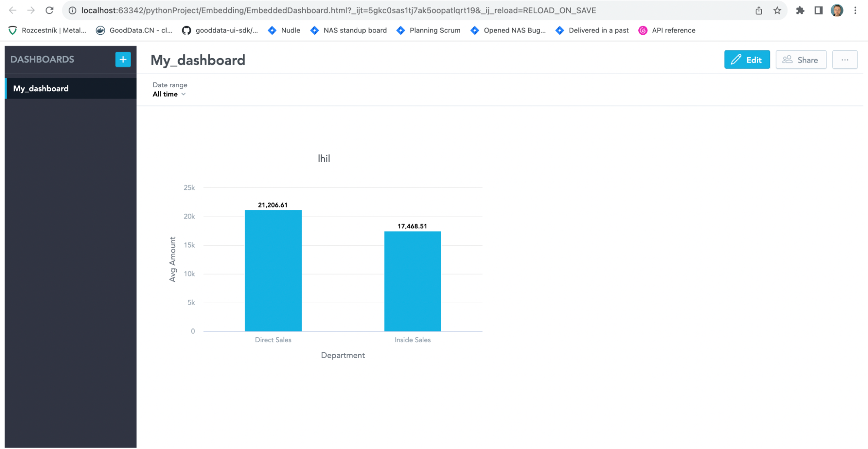
Task: Click the pencil icon in Edit button
Action: tap(735, 59)
